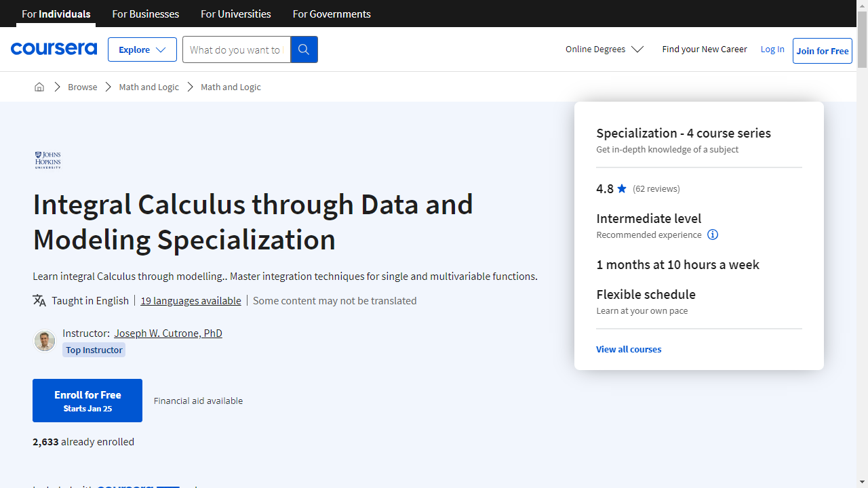868x488 pixels.
Task: Click the search magnifier button
Action: (x=304, y=49)
